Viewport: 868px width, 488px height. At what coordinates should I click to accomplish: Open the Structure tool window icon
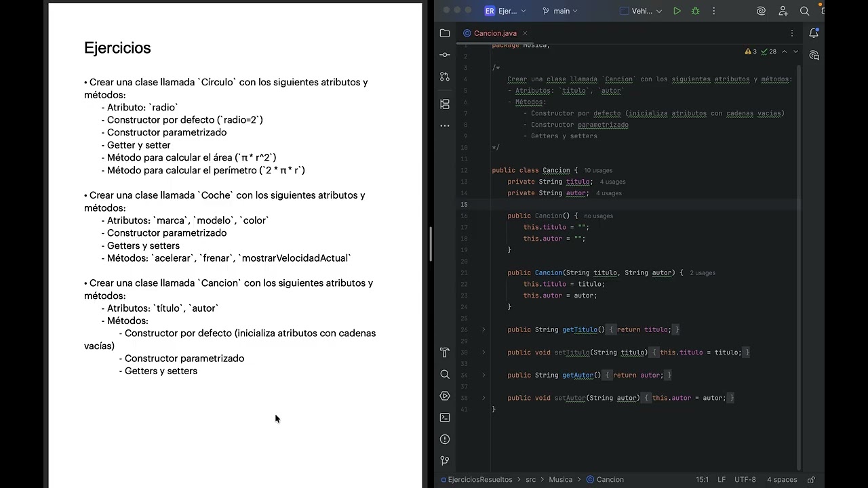[x=445, y=104]
